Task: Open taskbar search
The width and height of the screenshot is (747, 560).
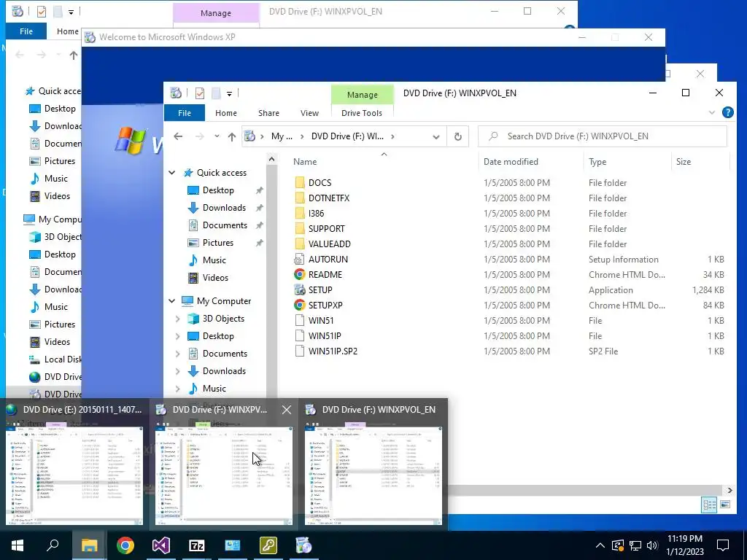Action: tap(53, 545)
